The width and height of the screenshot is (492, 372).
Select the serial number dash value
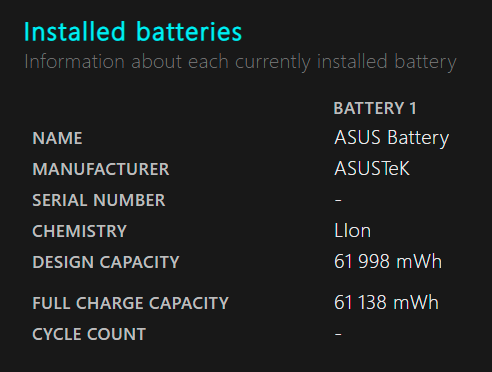click(338, 200)
